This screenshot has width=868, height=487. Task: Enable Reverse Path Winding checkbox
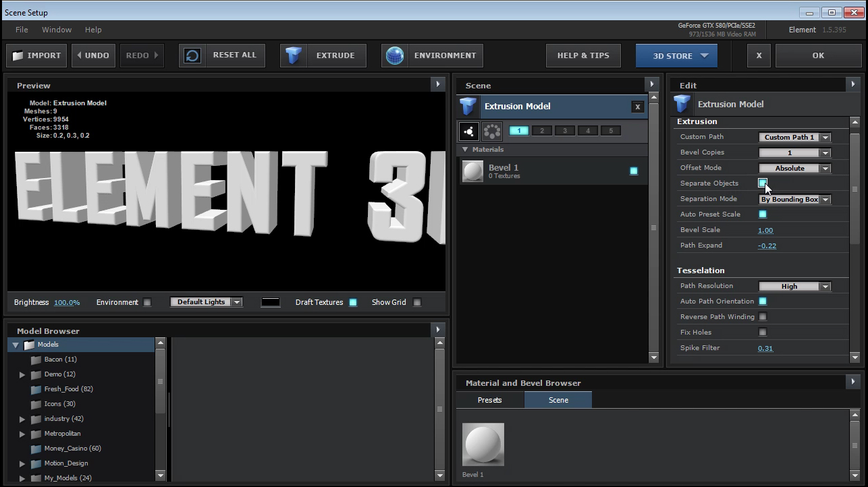pos(763,317)
